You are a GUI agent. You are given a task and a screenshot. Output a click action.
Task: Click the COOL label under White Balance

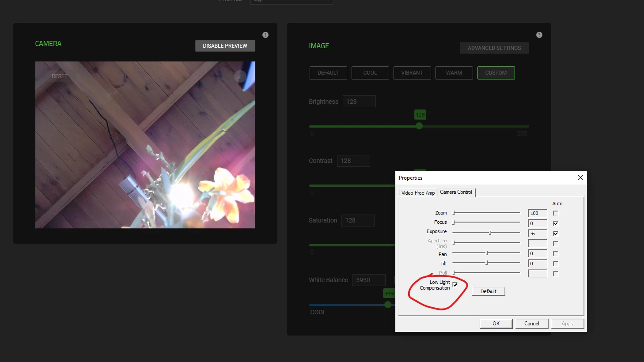click(x=318, y=312)
